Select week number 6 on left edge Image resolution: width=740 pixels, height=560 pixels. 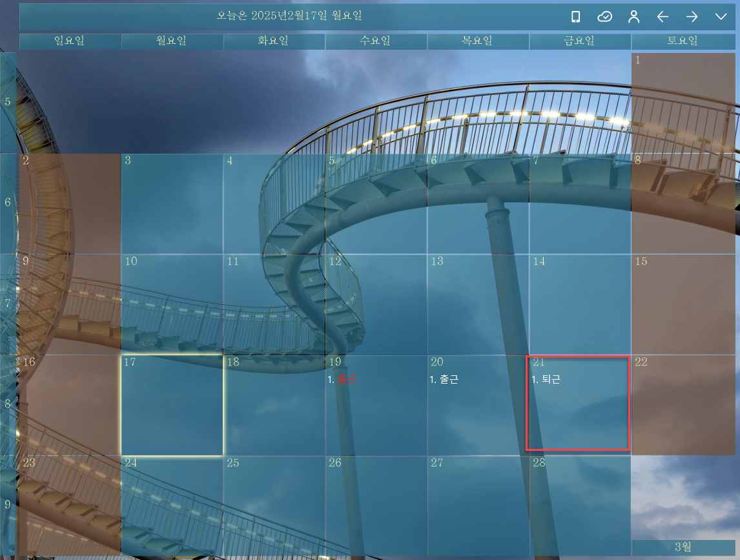click(x=8, y=203)
